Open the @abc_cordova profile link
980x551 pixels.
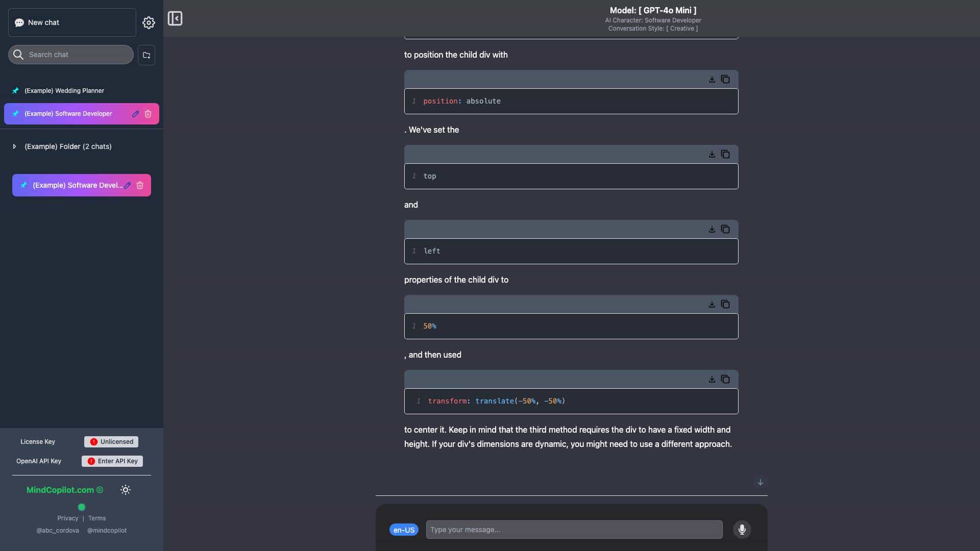(58, 531)
